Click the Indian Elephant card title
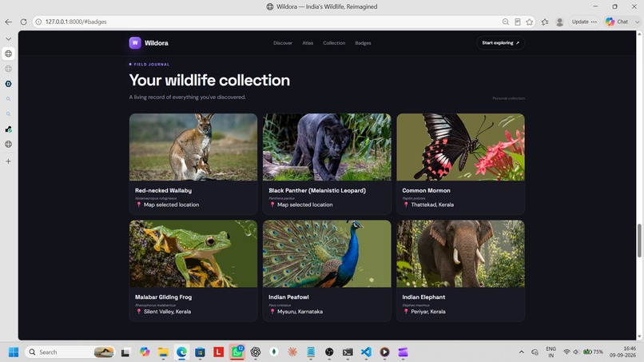This screenshot has width=644, height=362. point(423,296)
